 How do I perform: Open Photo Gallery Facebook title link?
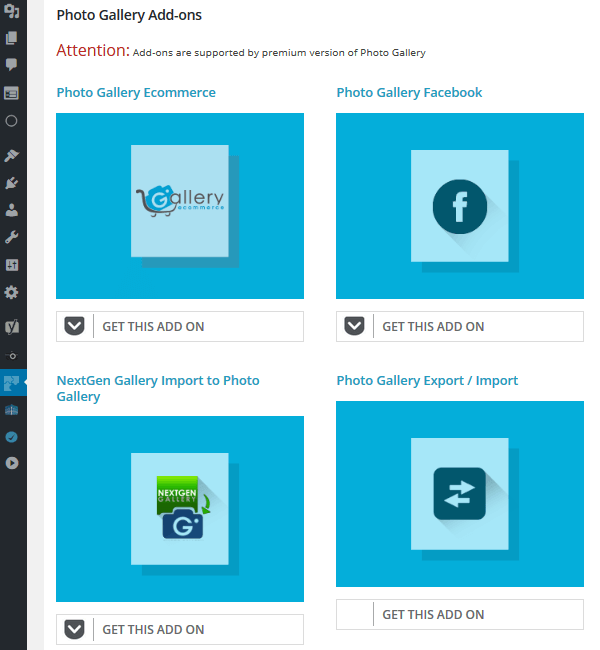(409, 92)
